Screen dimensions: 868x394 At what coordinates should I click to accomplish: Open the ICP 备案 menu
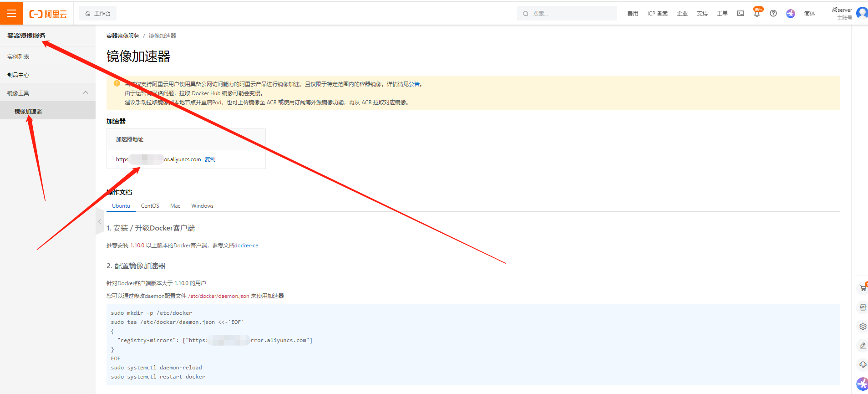[657, 14]
